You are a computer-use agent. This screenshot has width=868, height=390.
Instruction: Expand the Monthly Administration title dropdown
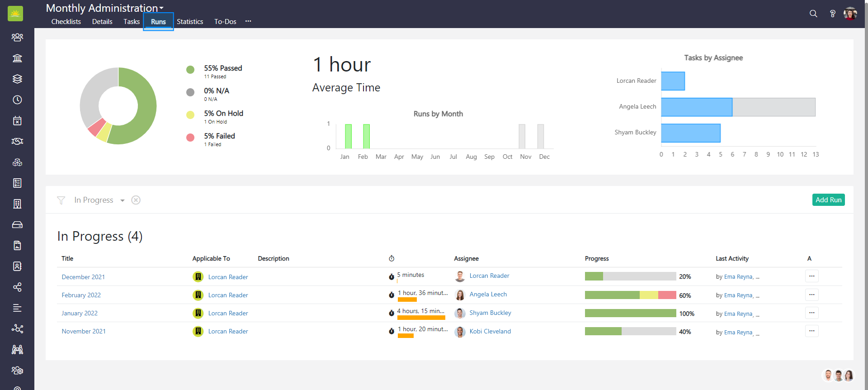161,8
